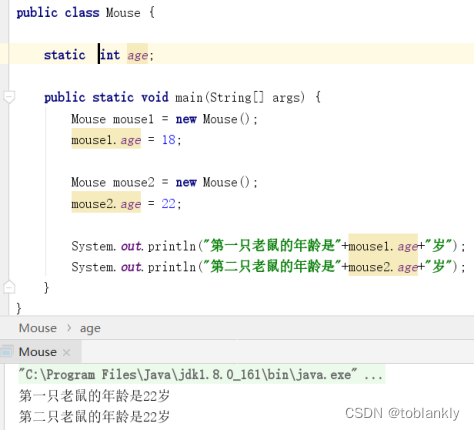The image size is (475, 430).
Task: Click the java.exe command line in the console
Action: coord(201,375)
